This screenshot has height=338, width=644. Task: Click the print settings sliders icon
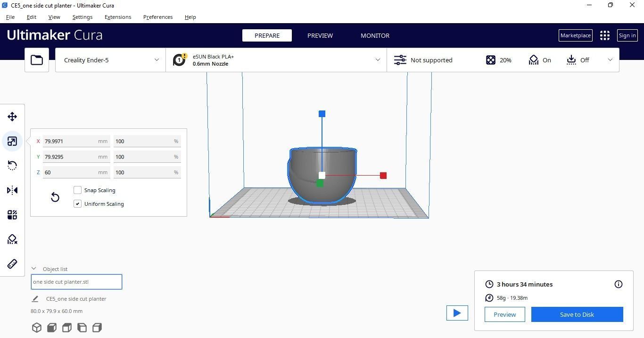click(400, 60)
